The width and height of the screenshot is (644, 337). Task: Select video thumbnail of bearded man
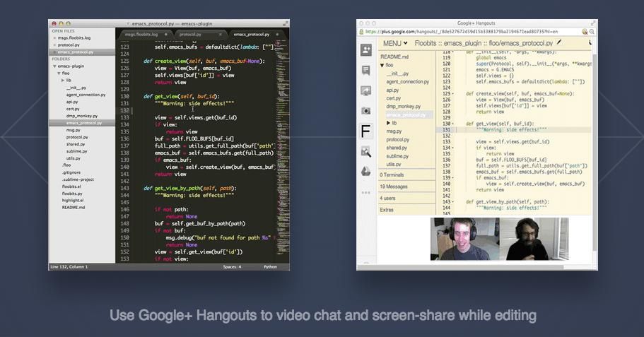[x=534, y=239]
